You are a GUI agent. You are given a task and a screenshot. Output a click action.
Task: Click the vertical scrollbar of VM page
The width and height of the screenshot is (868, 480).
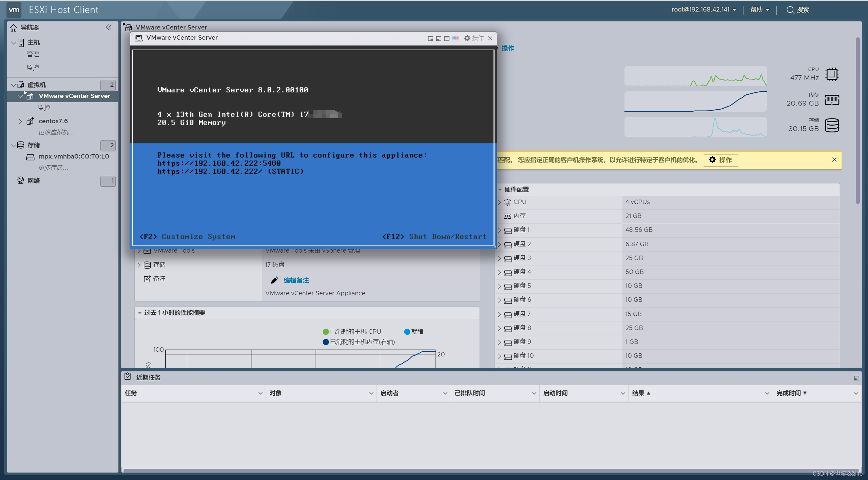tap(857, 121)
